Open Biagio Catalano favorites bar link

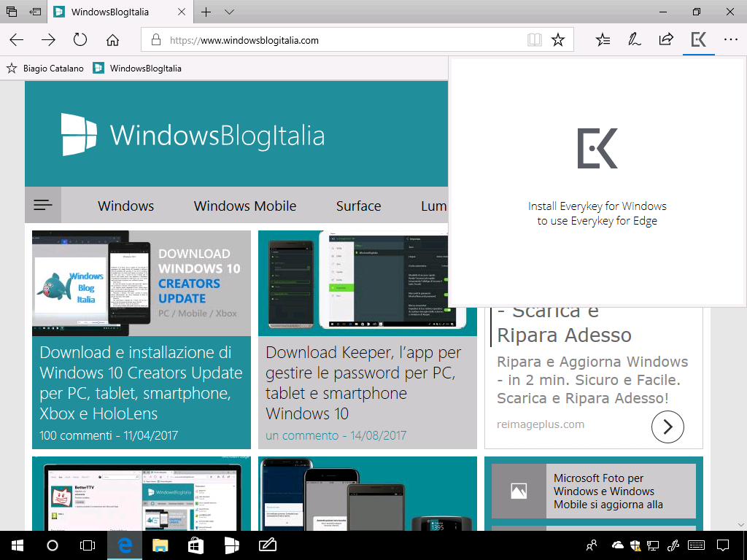pos(44,68)
